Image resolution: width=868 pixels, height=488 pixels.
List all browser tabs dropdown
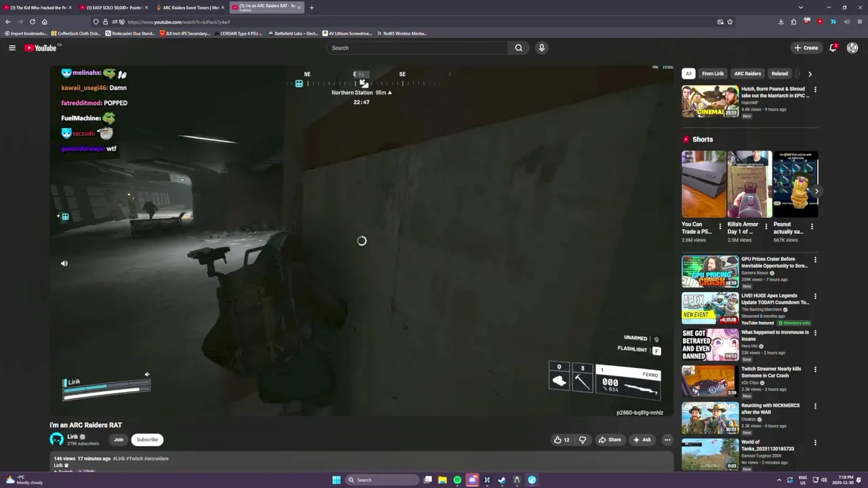click(x=801, y=7)
